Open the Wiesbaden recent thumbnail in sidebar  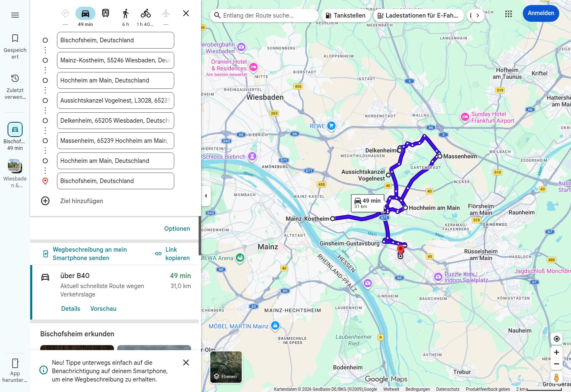click(x=15, y=173)
